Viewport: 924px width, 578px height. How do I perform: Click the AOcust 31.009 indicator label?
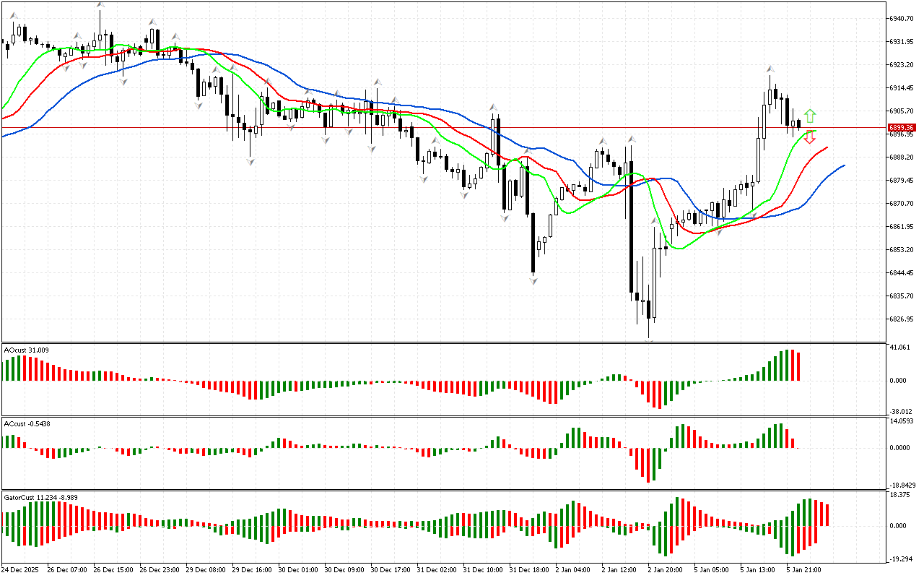[27, 350]
